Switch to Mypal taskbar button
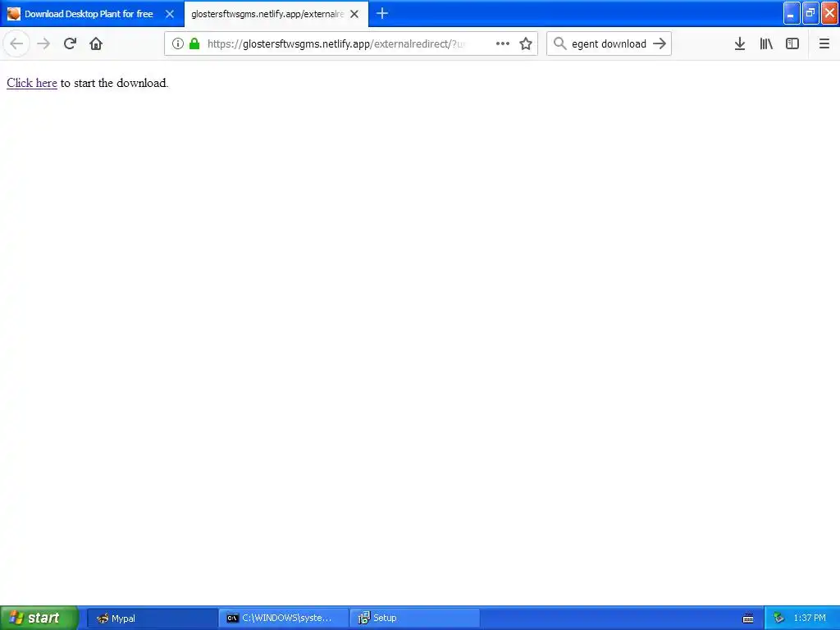Screen dimensions: 840x630 (x=152, y=619)
